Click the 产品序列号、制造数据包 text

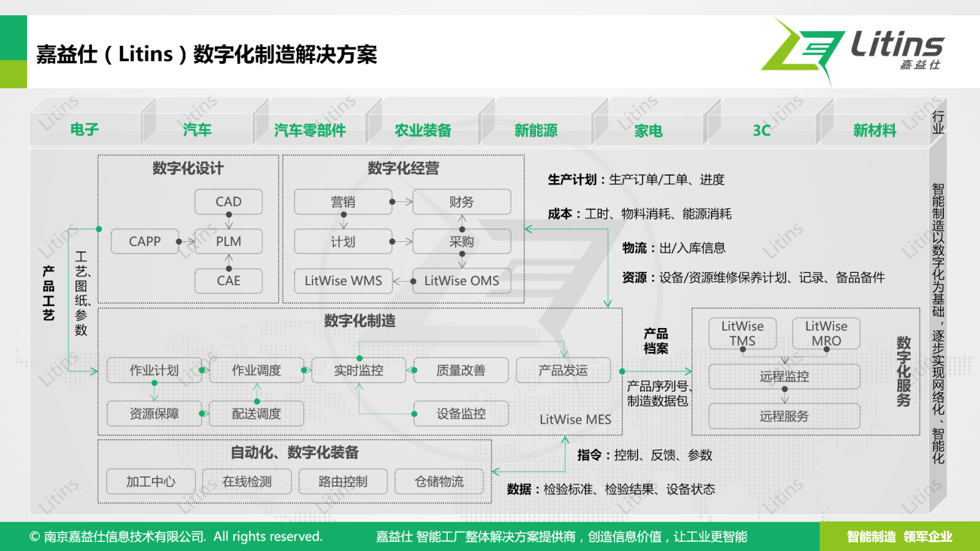659,394
